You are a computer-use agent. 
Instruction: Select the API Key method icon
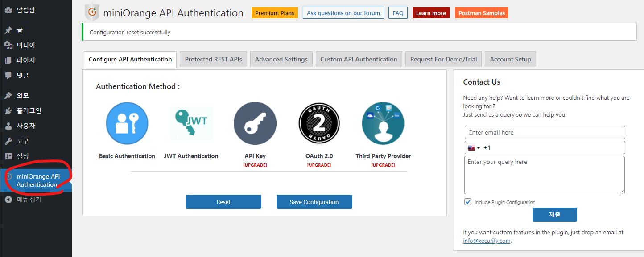(255, 123)
